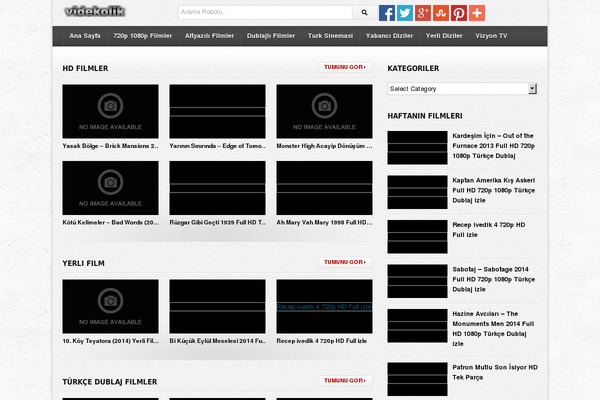Image resolution: width=600 pixels, height=400 pixels.
Task: Open 720p 1080p Filmler menu
Action: pos(142,36)
